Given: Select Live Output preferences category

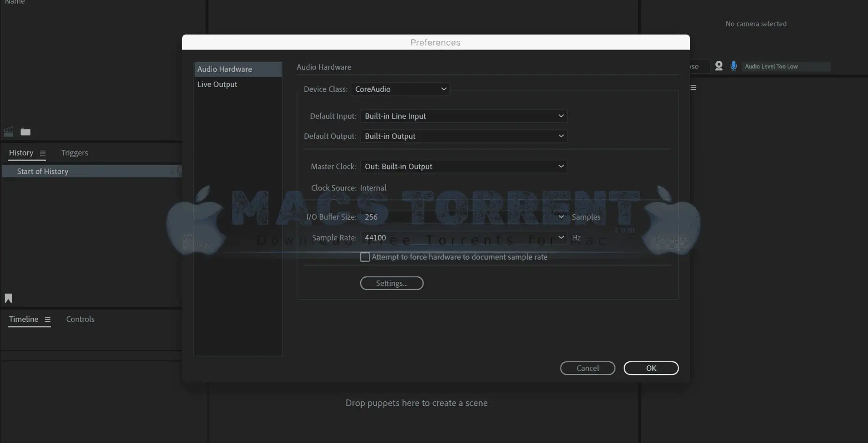Looking at the screenshot, I should pyautogui.click(x=238, y=84).
